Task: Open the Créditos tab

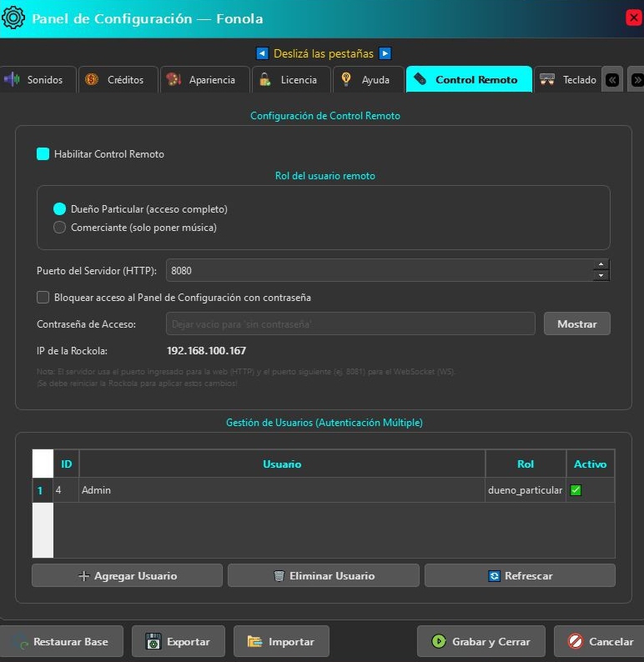Action: (x=118, y=79)
